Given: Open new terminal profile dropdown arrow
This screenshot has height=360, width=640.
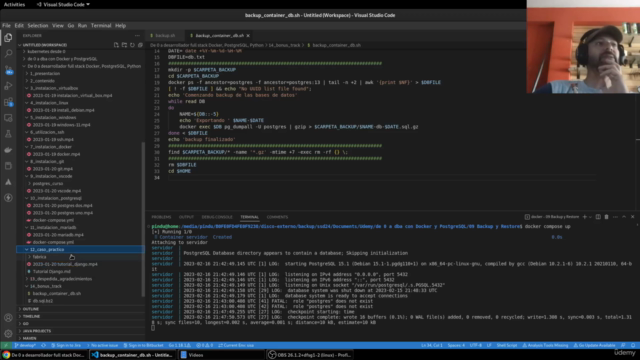Looking at the screenshot, I should coord(590,217).
